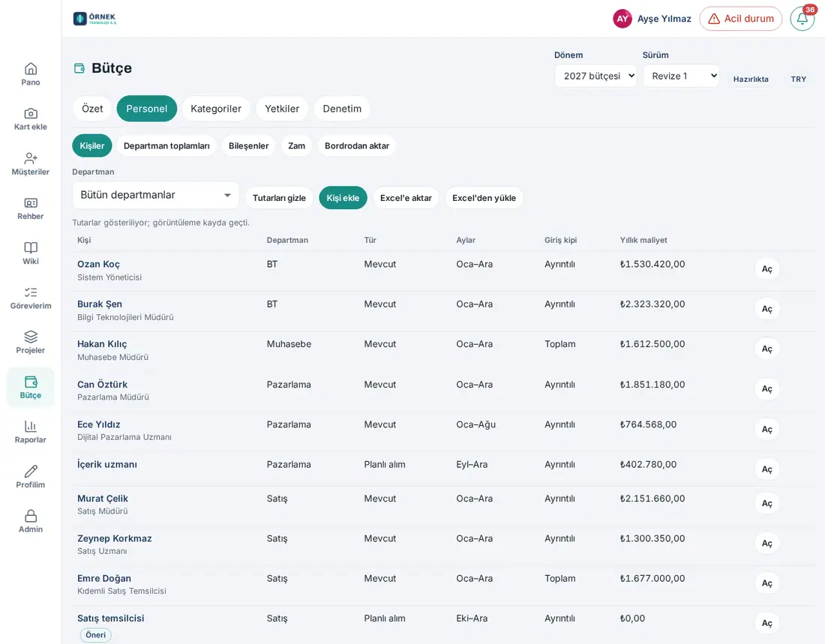Click the Excel'den yükle button
825x644 pixels.
484,198
